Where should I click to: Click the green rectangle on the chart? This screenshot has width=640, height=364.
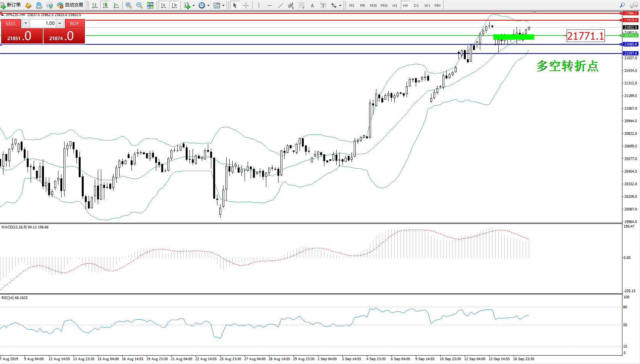[513, 37]
